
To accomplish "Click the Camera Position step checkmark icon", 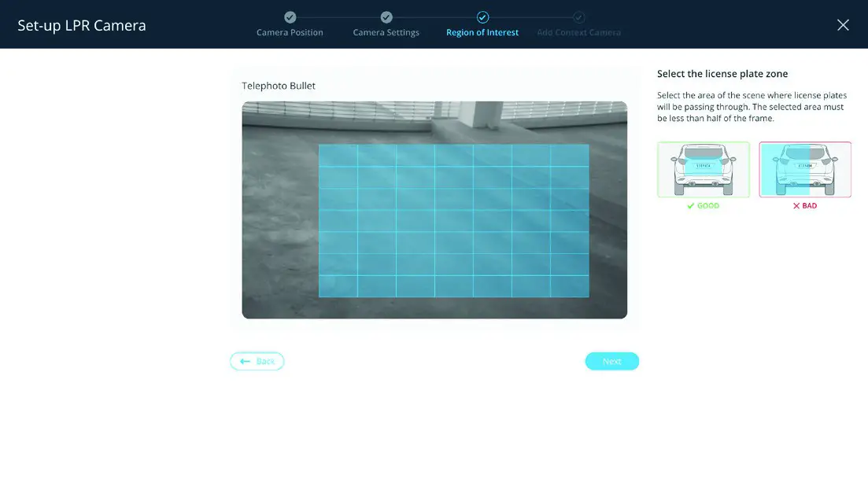I will coord(290,17).
